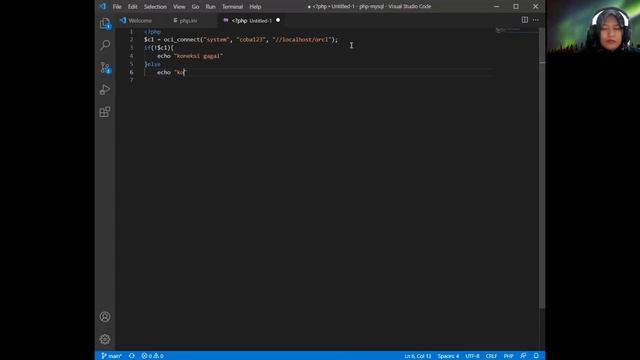
Task: Open the Terminal menu
Action: click(233, 7)
